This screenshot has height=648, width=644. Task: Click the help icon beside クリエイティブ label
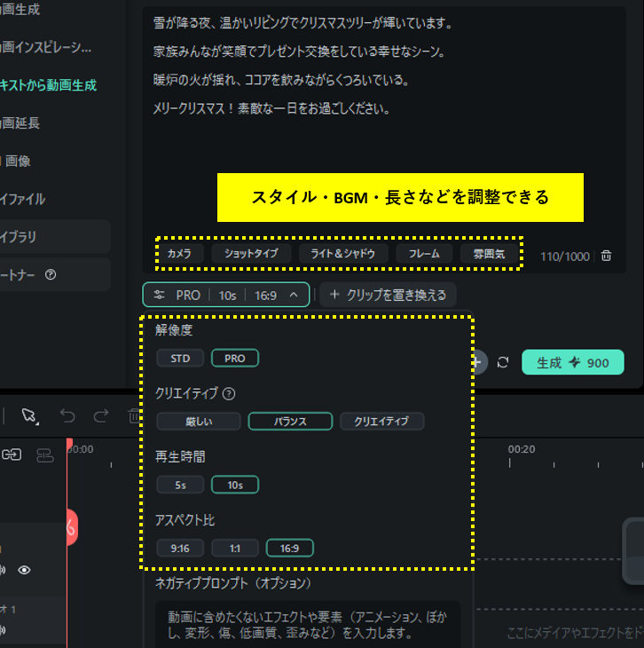[x=229, y=394]
